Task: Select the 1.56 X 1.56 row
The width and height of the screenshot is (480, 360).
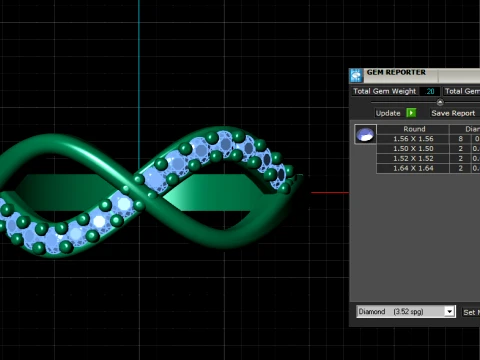Action: 428,139
